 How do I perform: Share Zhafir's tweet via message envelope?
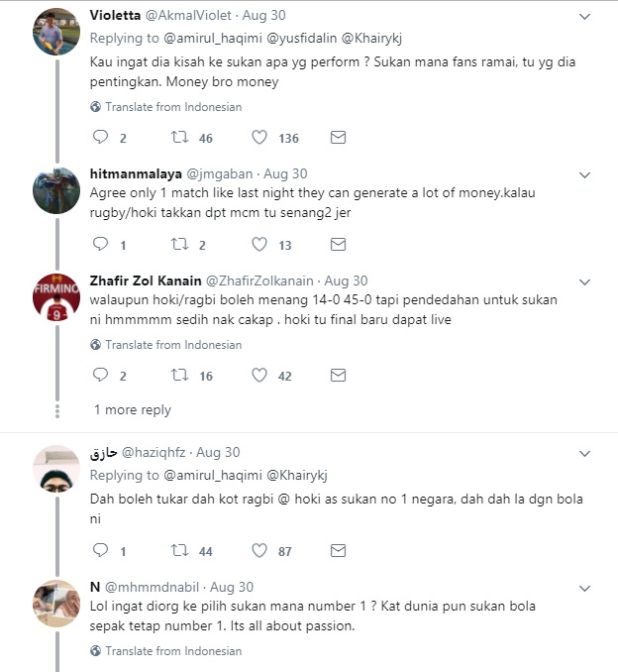tap(338, 376)
